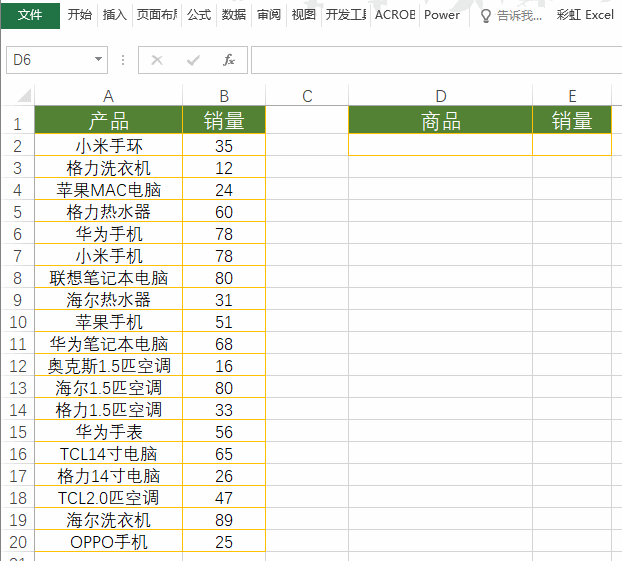
Task: Select sales value 25 in row 20
Action: tap(224, 542)
